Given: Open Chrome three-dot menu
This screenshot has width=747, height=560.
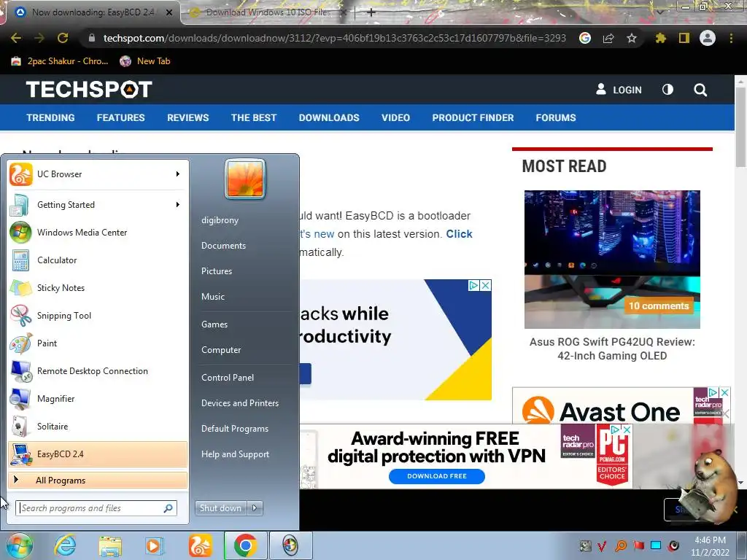Looking at the screenshot, I should tap(731, 38).
